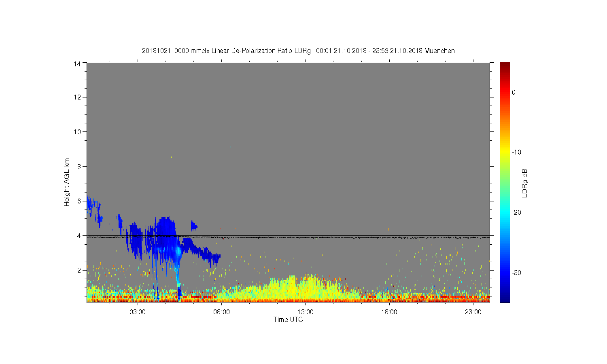Screen dimensions: 607x364
Task: Select "Linear De-Polarization Ratio LDRg" in the title
Action: pos(261,51)
